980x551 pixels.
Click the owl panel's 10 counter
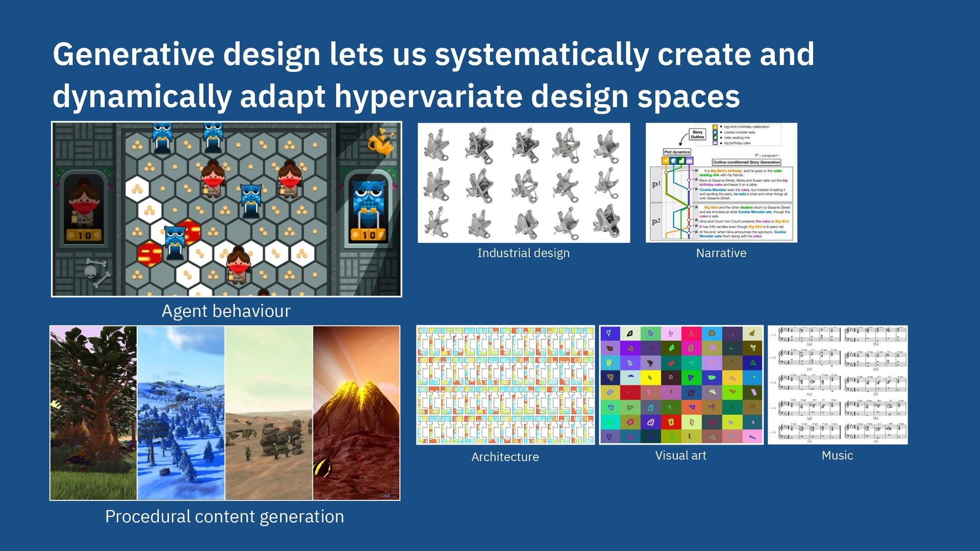pos(369,235)
